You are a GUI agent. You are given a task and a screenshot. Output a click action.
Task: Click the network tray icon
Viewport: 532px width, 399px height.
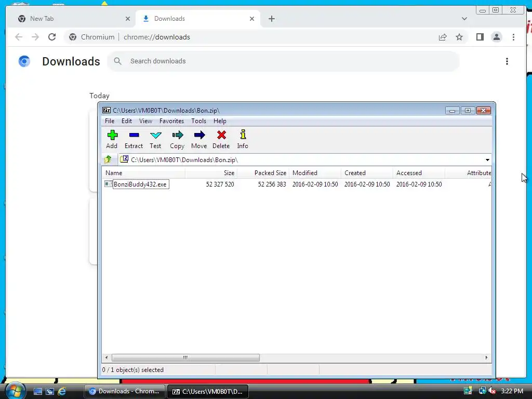[482, 391]
